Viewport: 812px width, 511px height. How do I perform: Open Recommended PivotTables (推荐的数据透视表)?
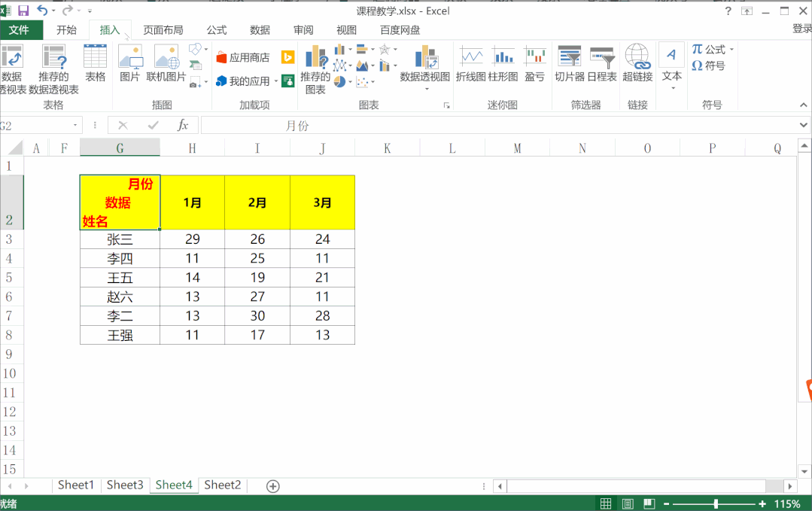pos(54,68)
